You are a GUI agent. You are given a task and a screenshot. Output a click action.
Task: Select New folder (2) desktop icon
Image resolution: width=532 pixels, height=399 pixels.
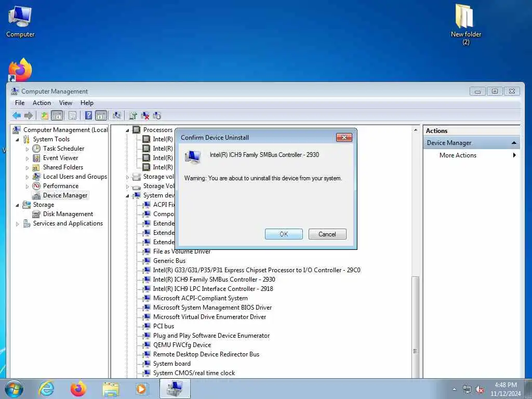466,24
